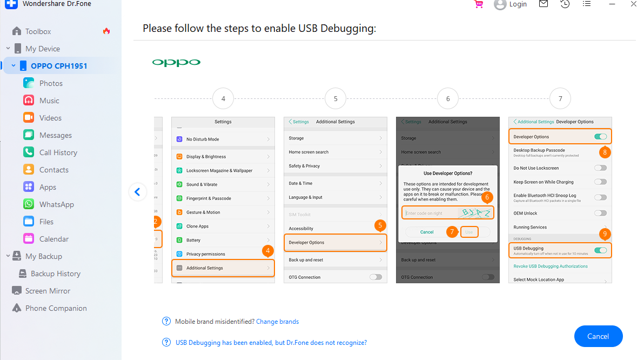
Task: Click the WhatsApp icon
Action: [x=29, y=204]
